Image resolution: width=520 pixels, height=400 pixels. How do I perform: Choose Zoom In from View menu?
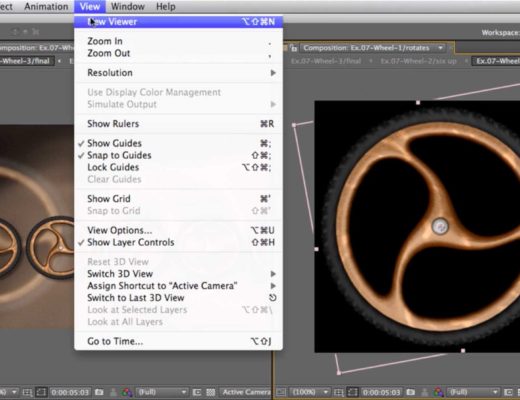point(179,41)
